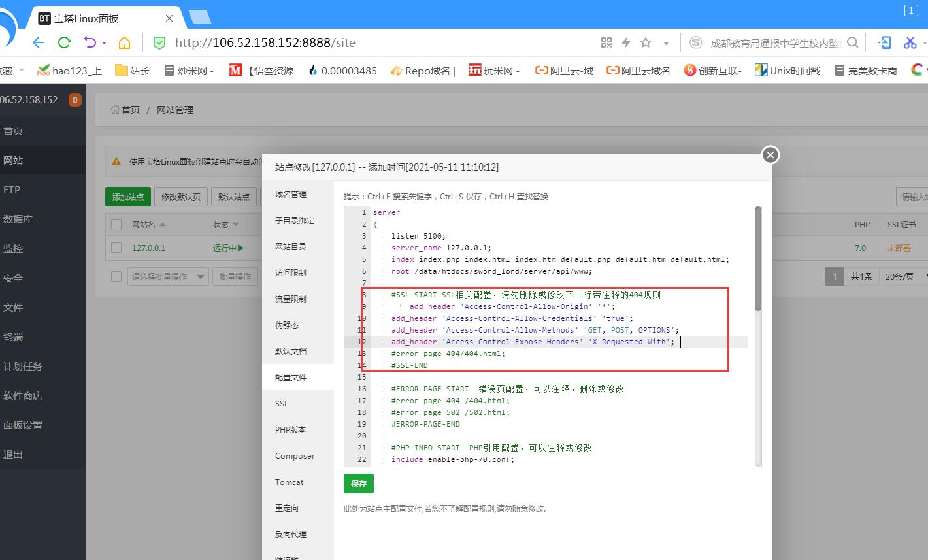The height and width of the screenshot is (560, 928).
Task: Open the address bar history dropdown arrow
Action: tap(666, 43)
